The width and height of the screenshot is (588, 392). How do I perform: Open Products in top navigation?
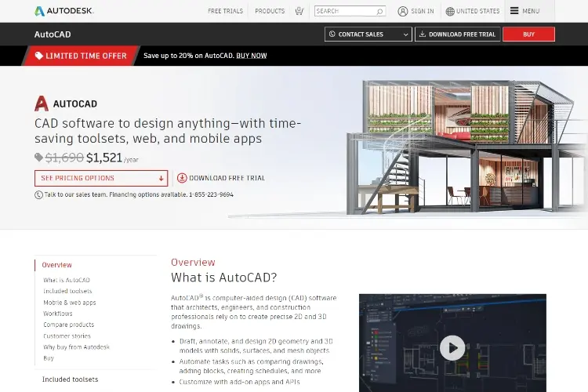click(270, 11)
